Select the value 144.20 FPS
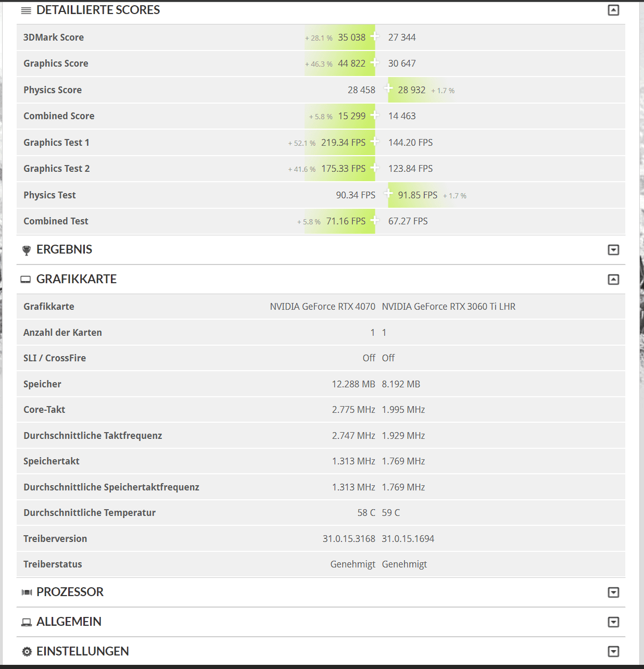Viewport: 644px width, 669px height. tap(411, 143)
